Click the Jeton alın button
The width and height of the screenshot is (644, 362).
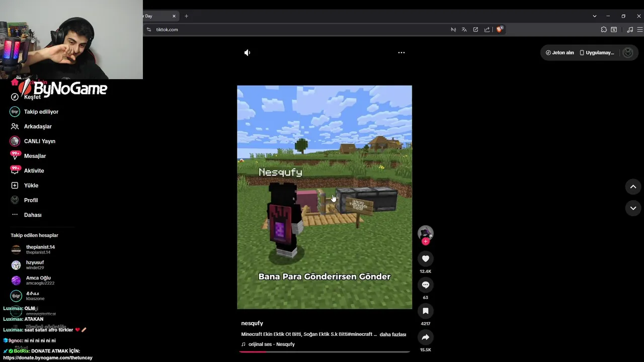point(559,52)
